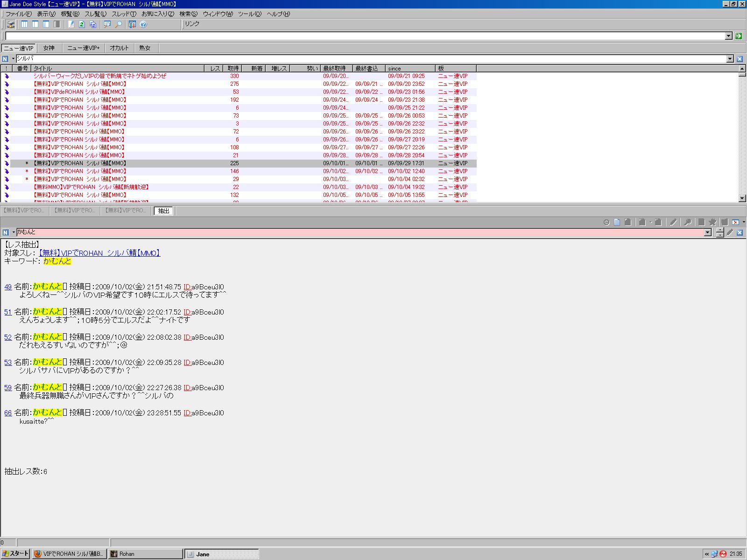
Task: Click the blue lined document icon in thread toolbar
Action: [x=617, y=222]
